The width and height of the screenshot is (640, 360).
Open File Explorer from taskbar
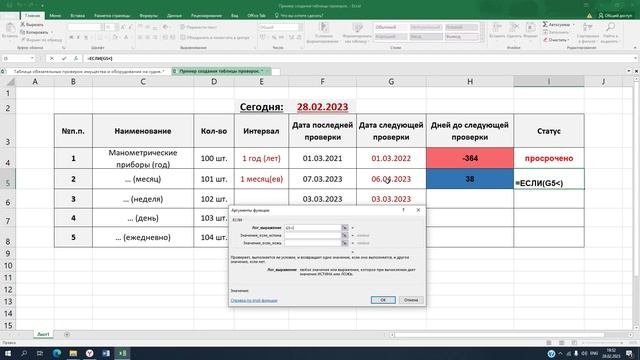73,353
